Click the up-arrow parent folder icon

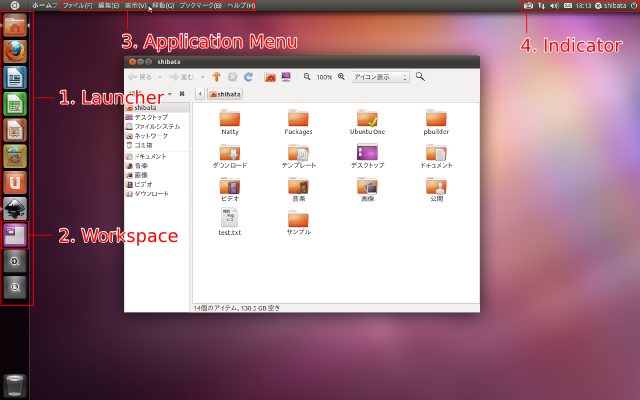(x=216, y=77)
